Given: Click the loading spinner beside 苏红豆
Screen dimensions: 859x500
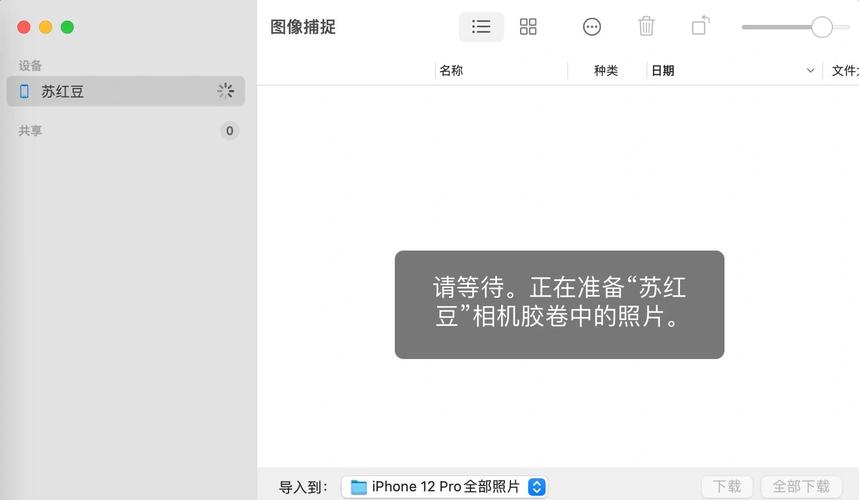Looking at the screenshot, I should point(226,91).
